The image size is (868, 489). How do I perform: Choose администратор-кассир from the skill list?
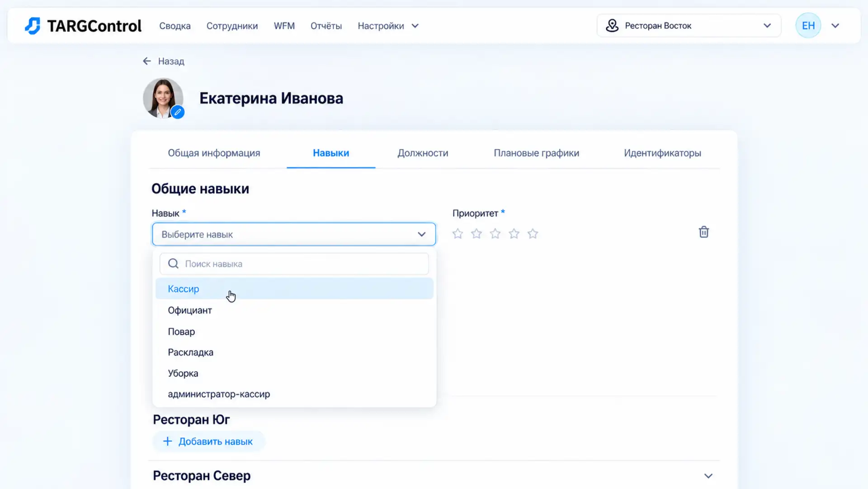click(x=294, y=394)
